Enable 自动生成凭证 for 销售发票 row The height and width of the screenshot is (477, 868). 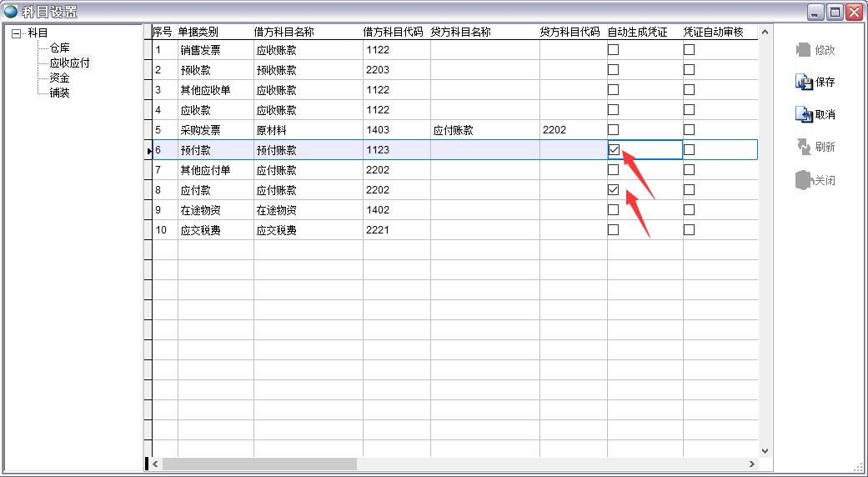[x=614, y=49]
